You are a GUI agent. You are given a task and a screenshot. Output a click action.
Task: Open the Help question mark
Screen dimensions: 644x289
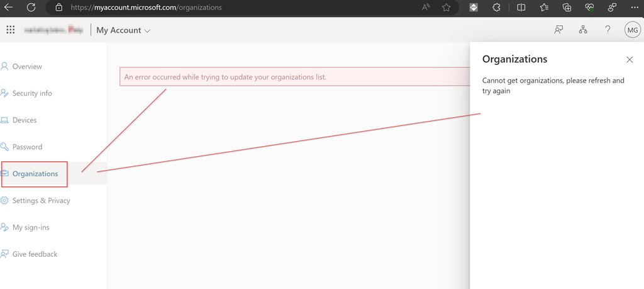[x=608, y=30]
